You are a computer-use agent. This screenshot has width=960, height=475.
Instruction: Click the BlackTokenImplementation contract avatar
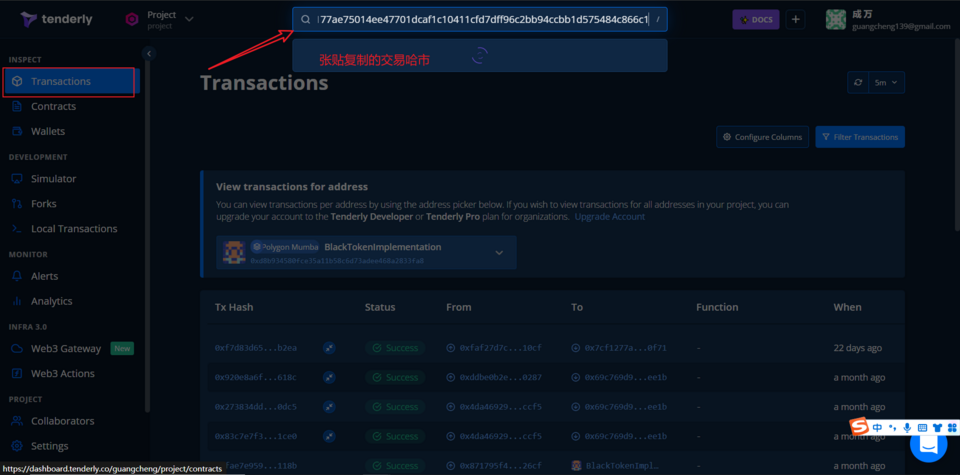tap(234, 252)
